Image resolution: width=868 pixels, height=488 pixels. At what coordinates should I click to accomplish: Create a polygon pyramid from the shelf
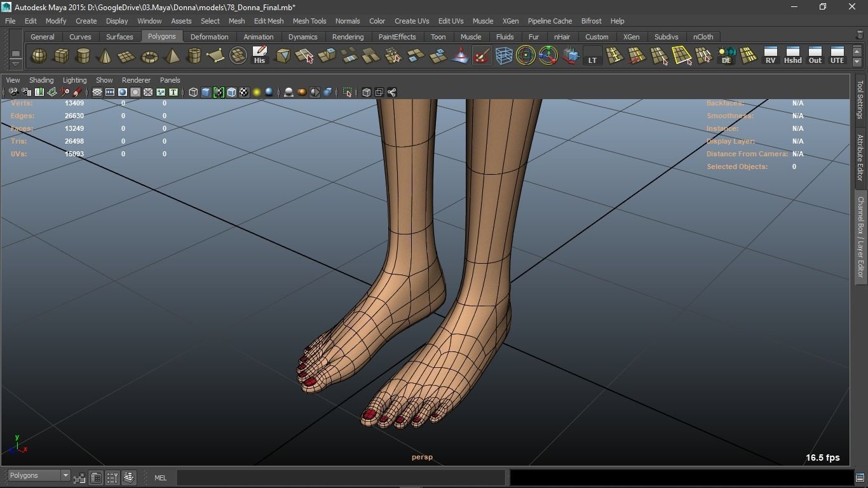(x=172, y=56)
